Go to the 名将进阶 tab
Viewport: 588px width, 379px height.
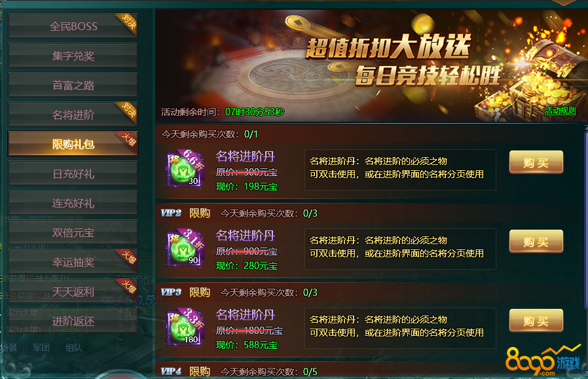click(x=73, y=115)
